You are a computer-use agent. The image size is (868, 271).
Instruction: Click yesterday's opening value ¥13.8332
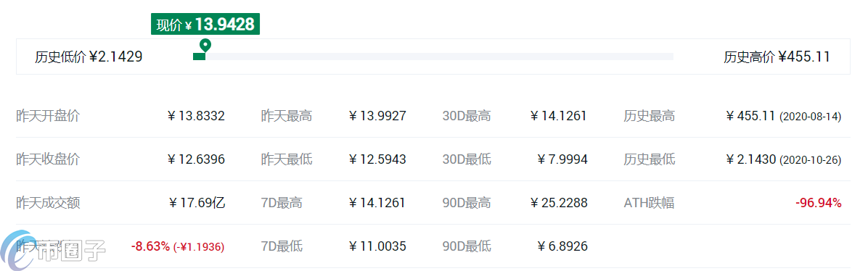tap(196, 116)
